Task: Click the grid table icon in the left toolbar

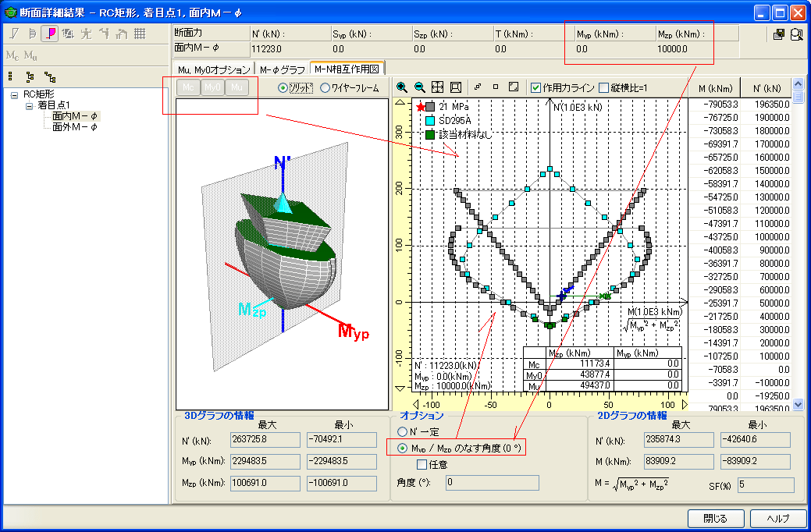Action: (140, 34)
